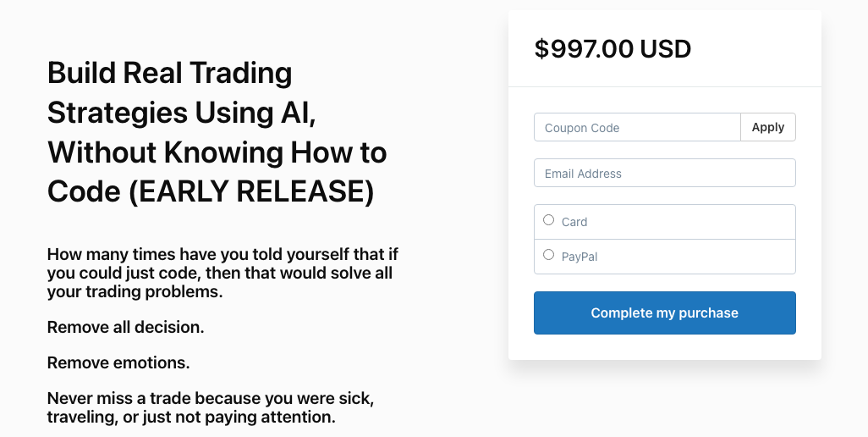This screenshot has width=868, height=437.
Task: Click 'your trading problems.' paragraph ending
Action: point(135,292)
